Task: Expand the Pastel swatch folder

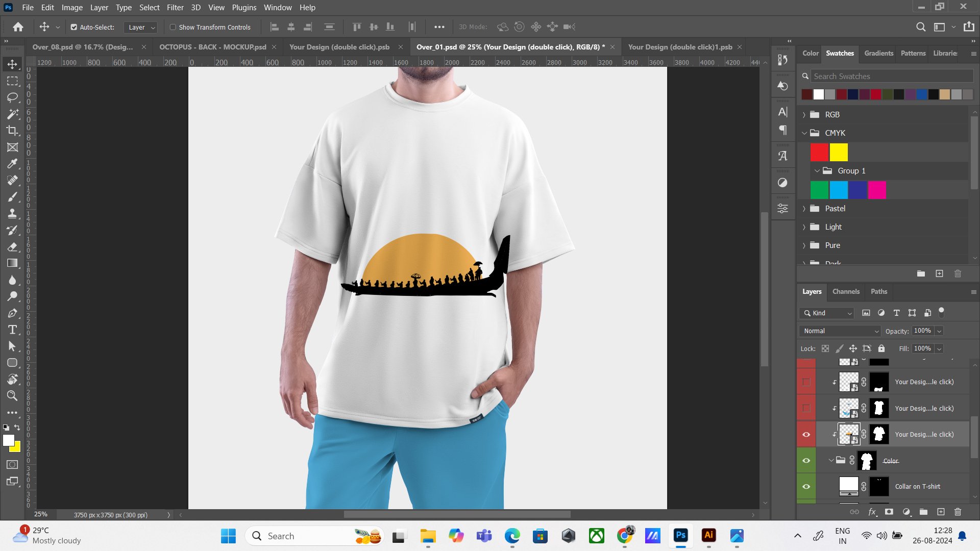Action: click(804, 209)
